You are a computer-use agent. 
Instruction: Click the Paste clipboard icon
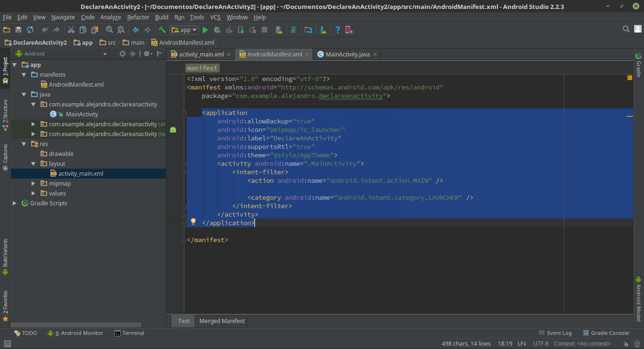click(95, 30)
